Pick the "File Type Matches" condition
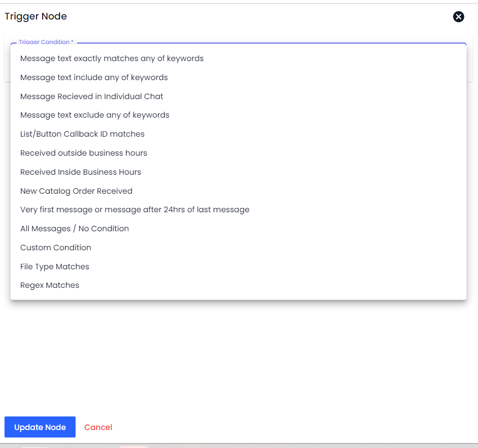 (55, 267)
